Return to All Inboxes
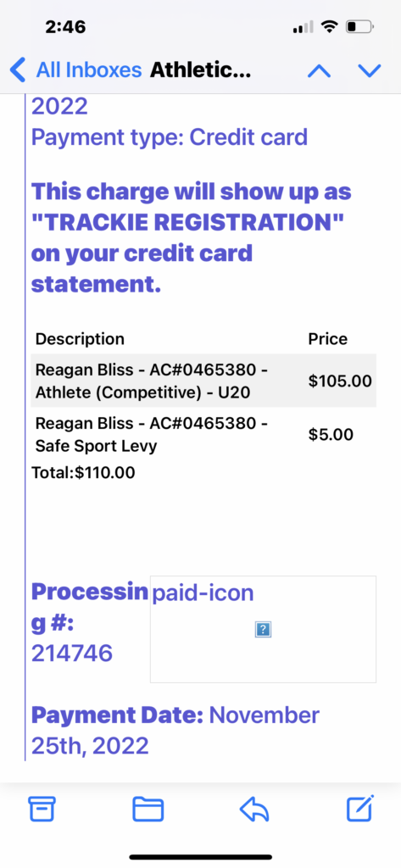Image resolution: width=401 pixels, height=868 pixels. [x=89, y=70]
